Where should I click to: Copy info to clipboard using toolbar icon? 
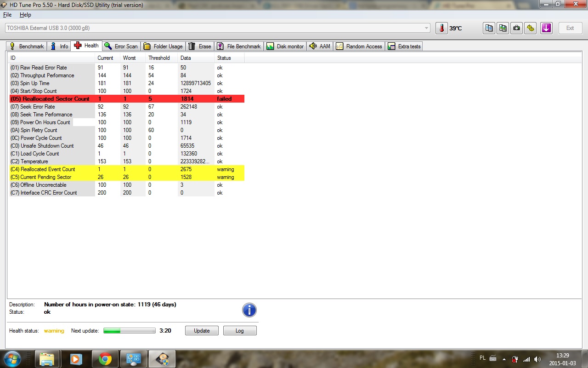point(489,28)
